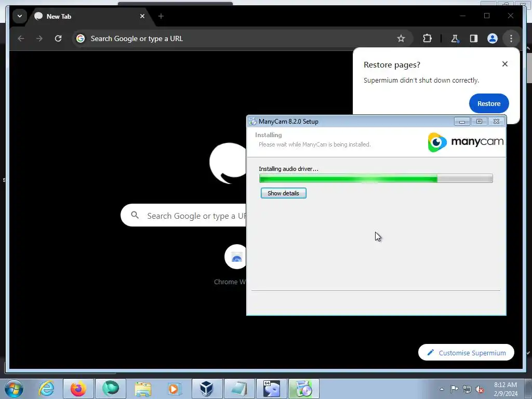
Task: Open the profile avatar menu
Action: pyautogui.click(x=493, y=38)
